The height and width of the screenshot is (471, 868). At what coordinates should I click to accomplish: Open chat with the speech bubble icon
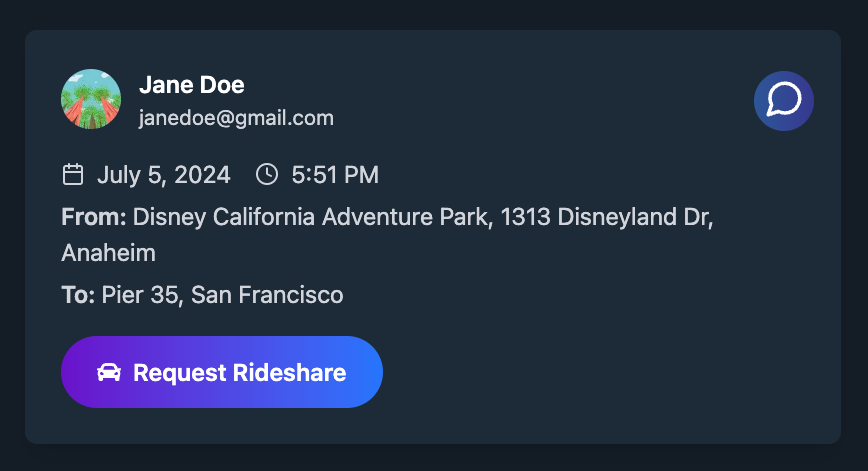coord(784,101)
